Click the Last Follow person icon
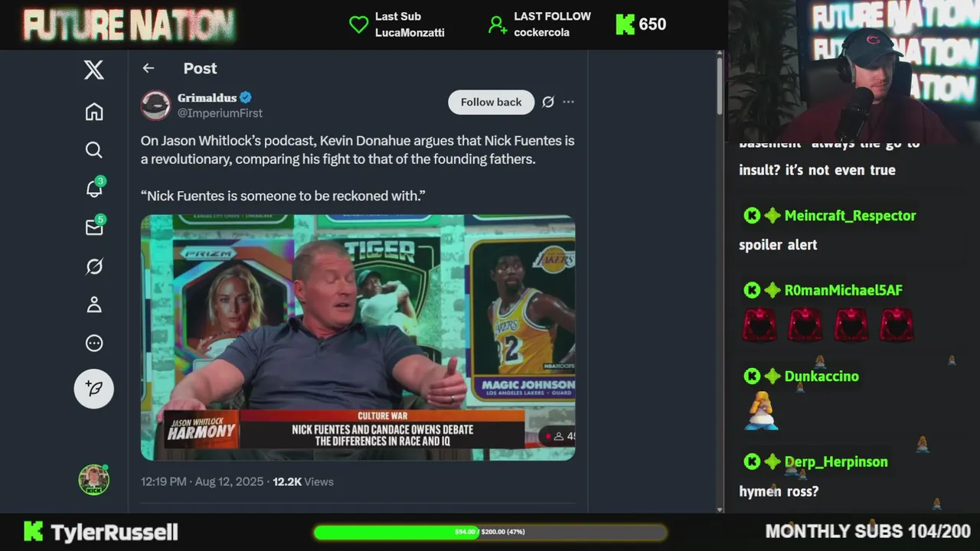Image resolution: width=980 pixels, height=551 pixels. pyautogui.click(x=498, y=24)
